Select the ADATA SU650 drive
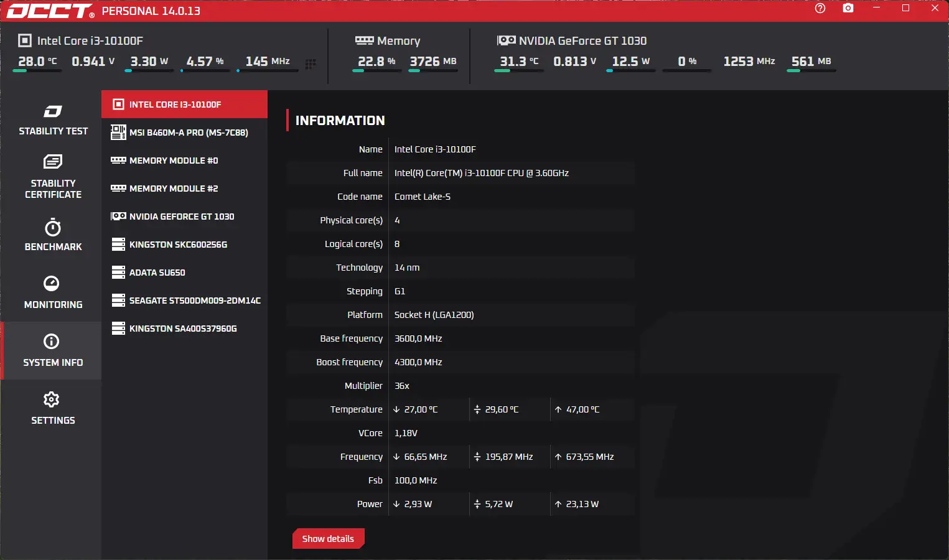 click(x=184, y=273)
